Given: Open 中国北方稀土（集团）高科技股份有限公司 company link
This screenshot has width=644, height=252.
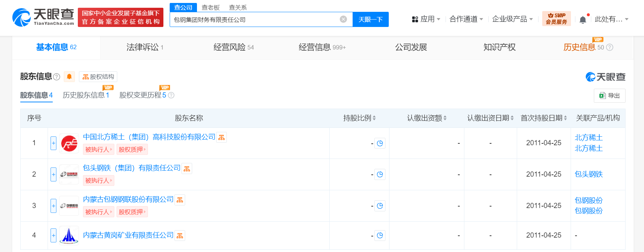Looking at the screenshot, I should pyautogui.click(x=149, y=137).
